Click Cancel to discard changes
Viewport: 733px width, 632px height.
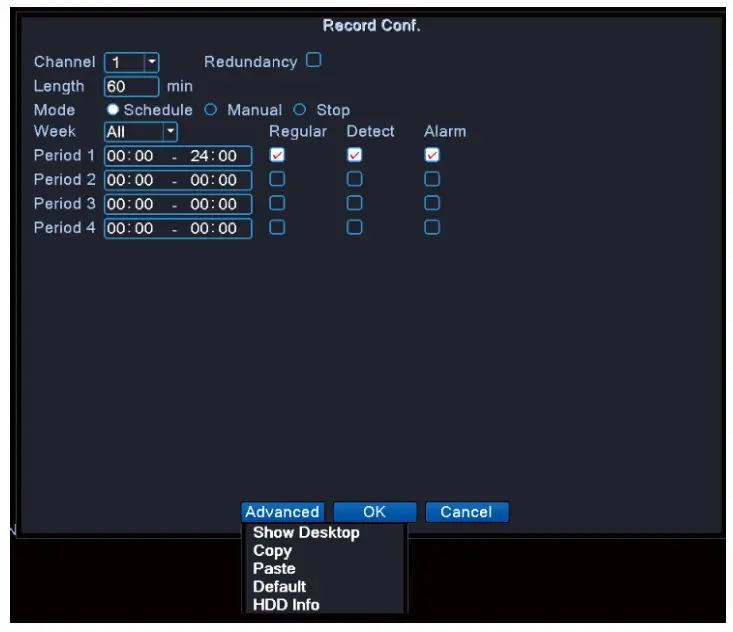coord(467,512)
